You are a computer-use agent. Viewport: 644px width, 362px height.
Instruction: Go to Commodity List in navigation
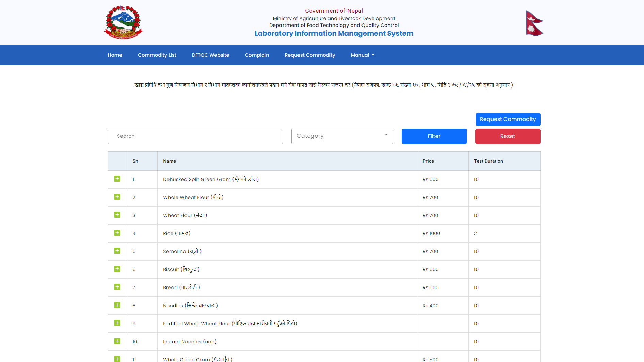pos(157,55)
